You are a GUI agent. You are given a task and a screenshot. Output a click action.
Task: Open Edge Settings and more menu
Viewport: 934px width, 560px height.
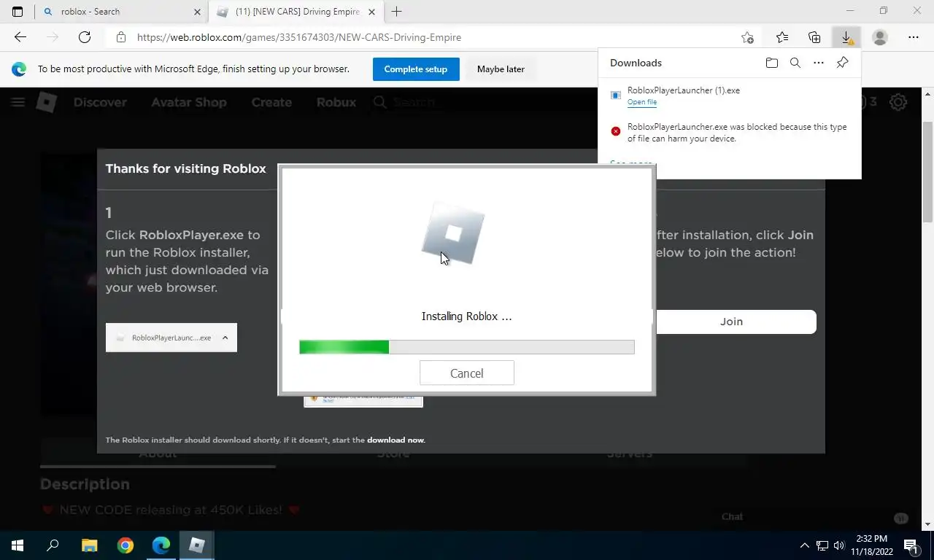914,37
